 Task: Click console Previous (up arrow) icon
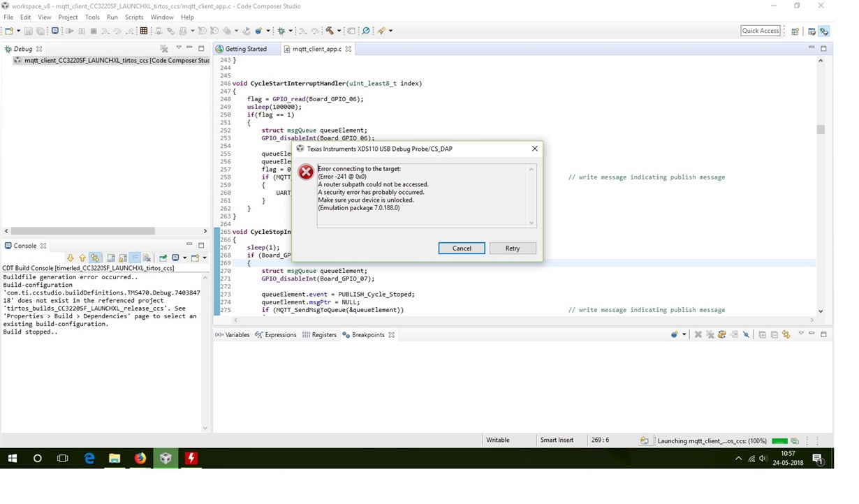pos(82,258)
